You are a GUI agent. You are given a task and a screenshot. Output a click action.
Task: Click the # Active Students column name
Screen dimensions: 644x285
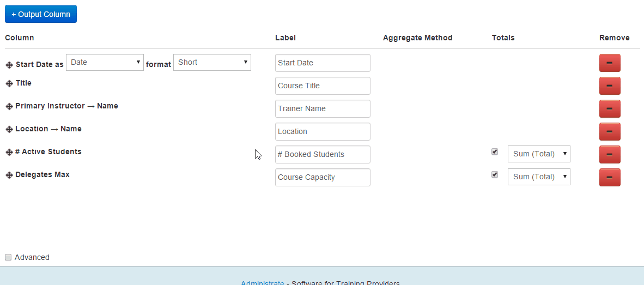pos(48,151)
